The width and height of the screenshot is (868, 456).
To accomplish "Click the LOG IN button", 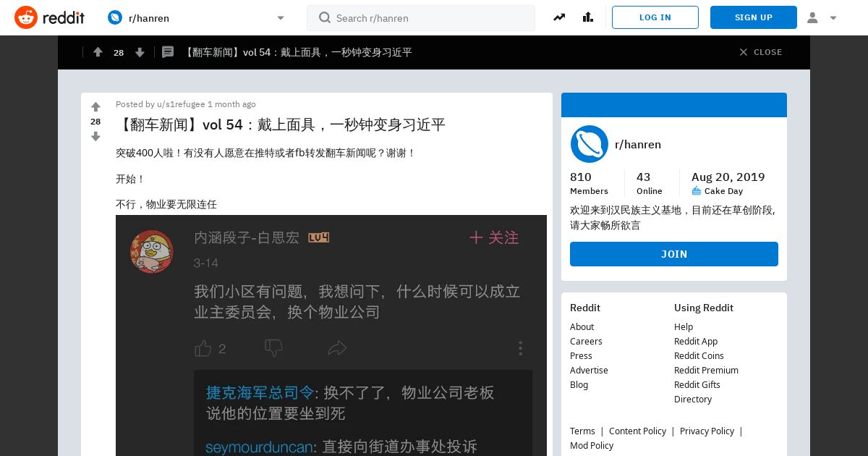I will (x=655, y=17).
